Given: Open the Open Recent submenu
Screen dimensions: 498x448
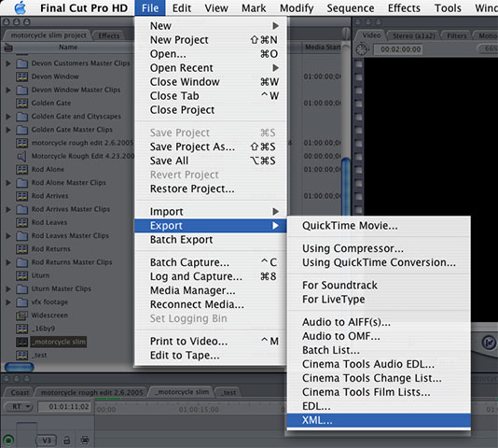Looking at the screenshot, I should [210, 68].
